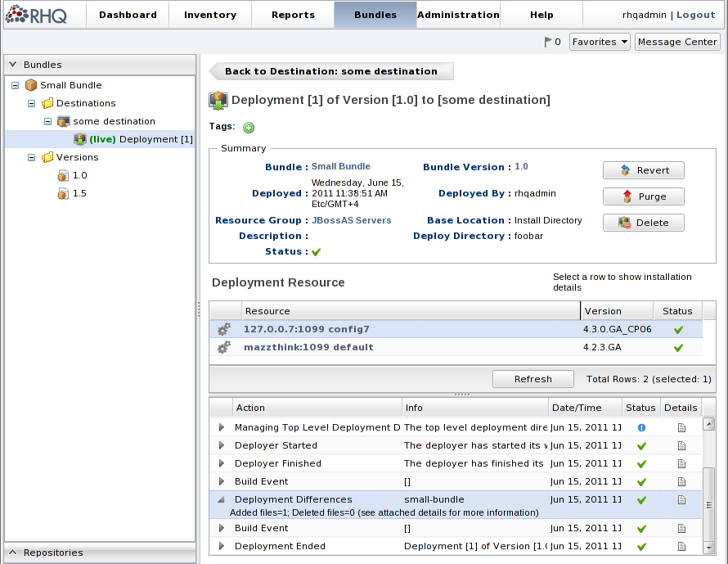728x564 pixels.
Task: Click the gear icon for mazzthink:1099 default
Action: [x=224, y=347]
